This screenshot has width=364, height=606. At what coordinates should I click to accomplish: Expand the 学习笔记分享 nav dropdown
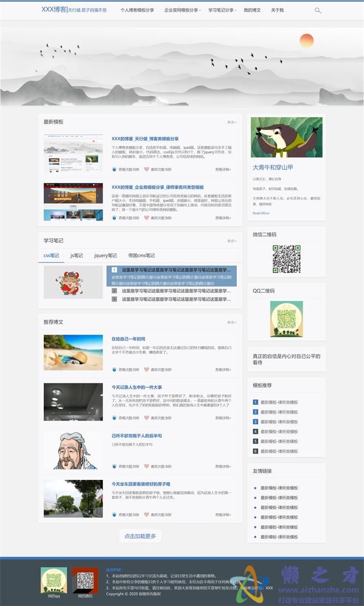[222, 10]
